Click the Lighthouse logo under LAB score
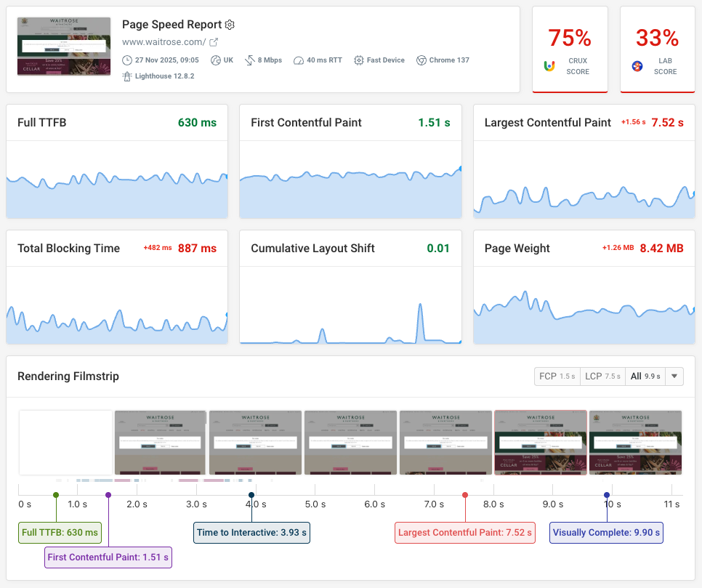The height and width of the screenshot is (588, 702). [637, 66]
